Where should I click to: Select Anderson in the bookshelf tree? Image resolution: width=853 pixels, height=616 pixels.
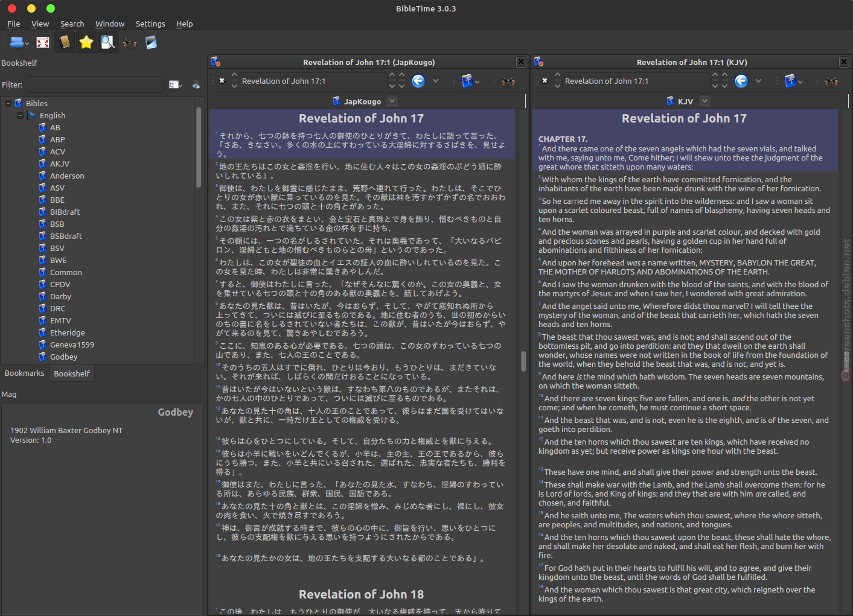[x=67, y=176]
